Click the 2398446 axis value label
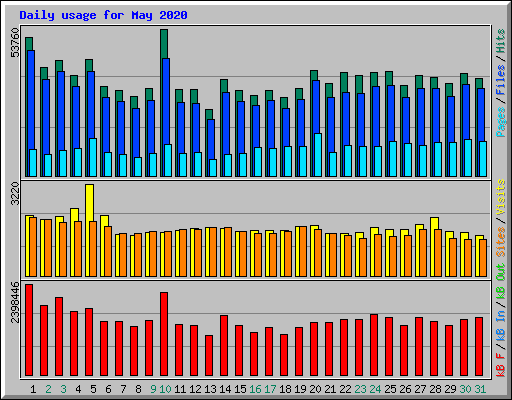This screenshot has width=512, height=400. tap(15, 302)
